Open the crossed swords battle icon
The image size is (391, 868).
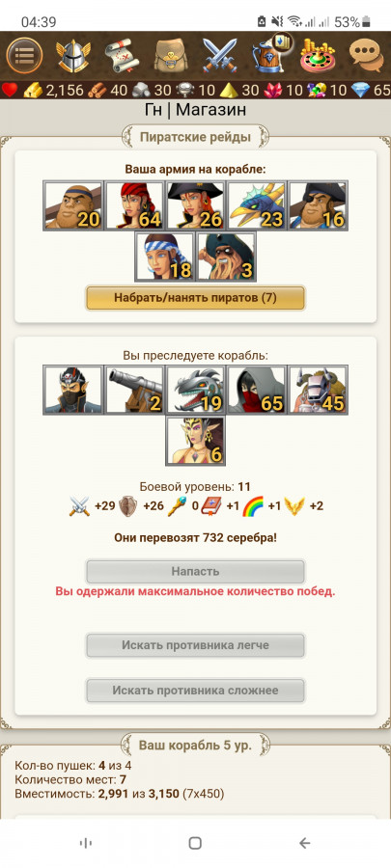(220, 55)
